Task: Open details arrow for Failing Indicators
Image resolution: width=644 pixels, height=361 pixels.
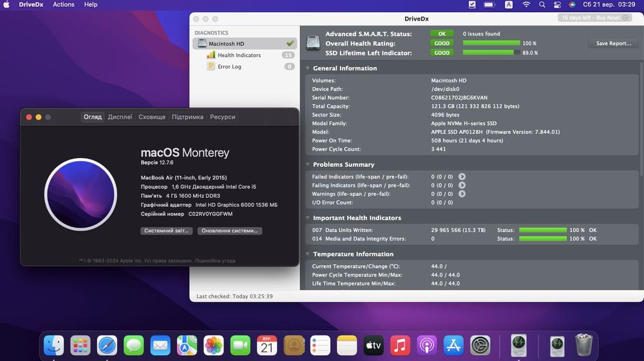Action: point(462,186)
